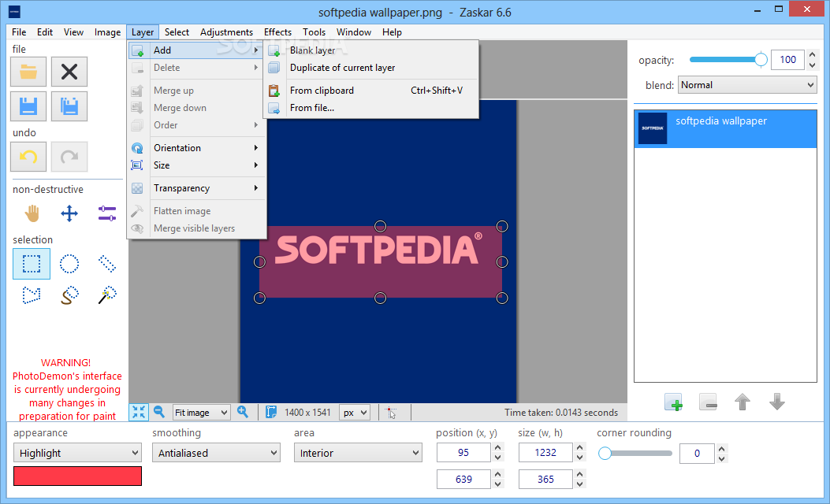
Task: Click the grayed redo arrow icon
Action: pos(69,157)
